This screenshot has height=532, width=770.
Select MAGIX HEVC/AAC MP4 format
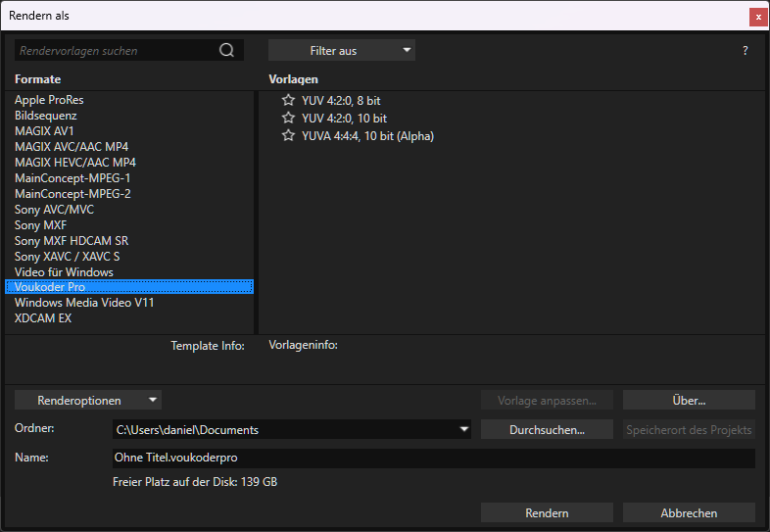pyautogui.click(x=75, y=163)
